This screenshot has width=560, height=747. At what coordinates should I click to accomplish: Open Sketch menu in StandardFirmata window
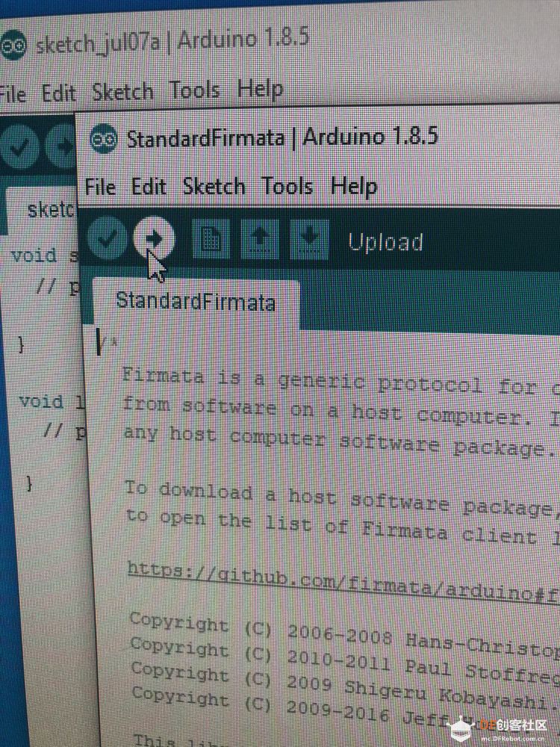click(214, 186)
